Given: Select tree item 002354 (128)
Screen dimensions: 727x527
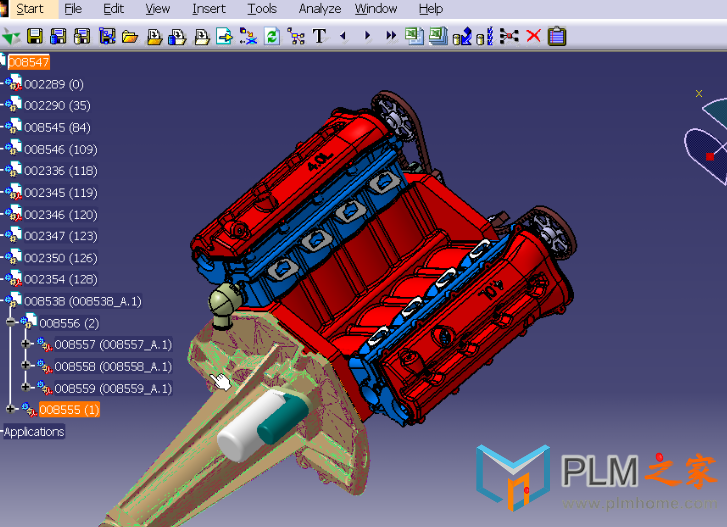Looking at the screenshot, I should [61, 279].
